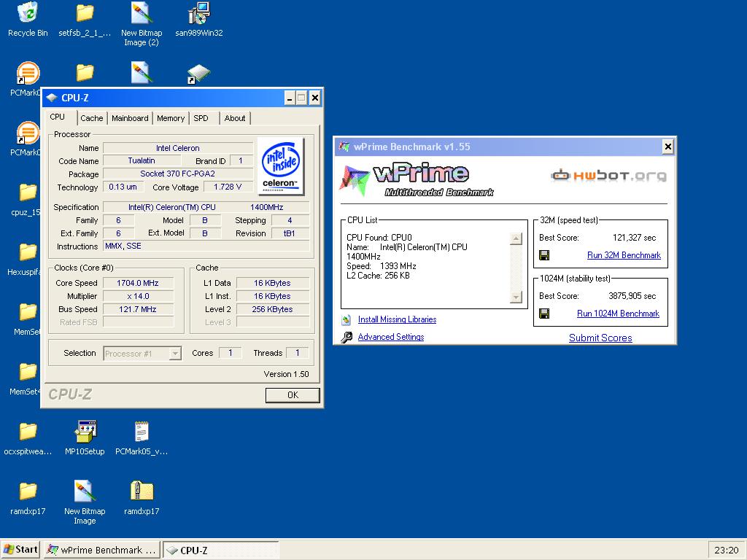This screenshot has width=747, height=560.
Task: Click the Package value Socket 370 FC-PGA2
Action: [x=178, y=174]
